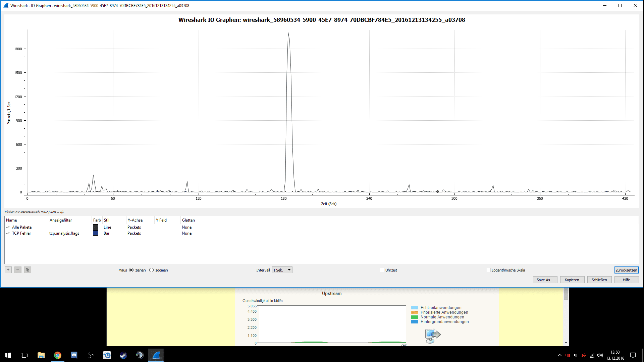The image size is (644, 362).
Task: Open Task View in the taskbar
Action: pyautogui.click(x=24, y=355)
